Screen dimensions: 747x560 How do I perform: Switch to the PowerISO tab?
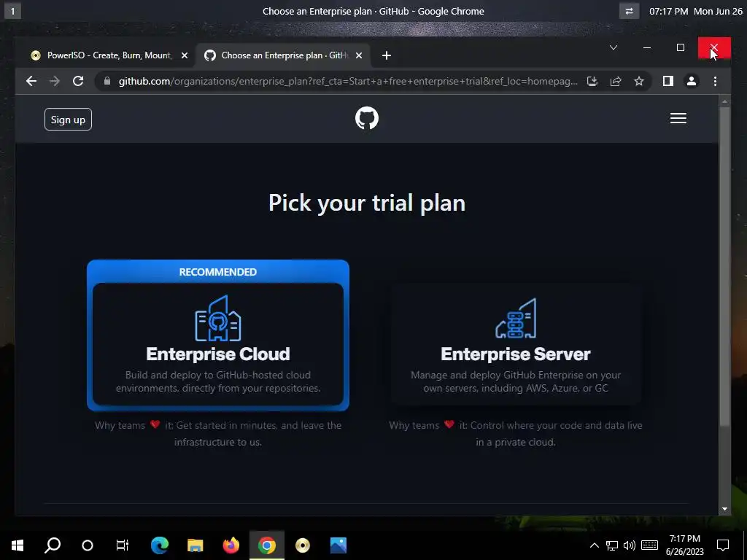pyautogui.click(x=109, y=55)
